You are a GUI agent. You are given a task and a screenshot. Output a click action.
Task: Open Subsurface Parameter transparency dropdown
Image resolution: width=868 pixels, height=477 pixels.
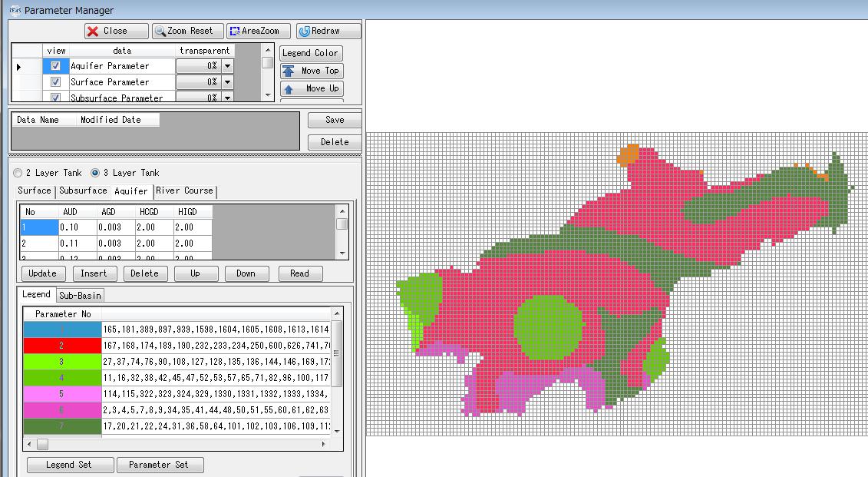coord(227,98)
